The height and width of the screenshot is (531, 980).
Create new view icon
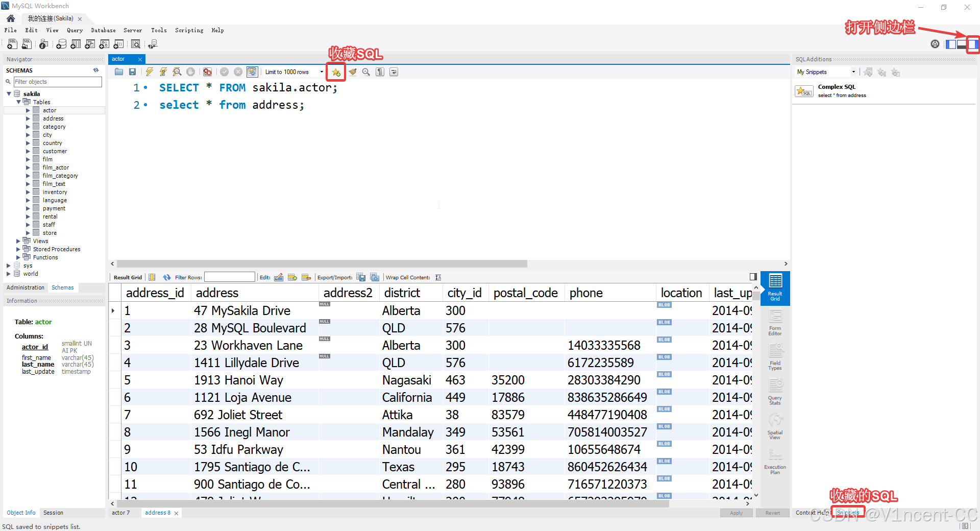coord(90,44)
